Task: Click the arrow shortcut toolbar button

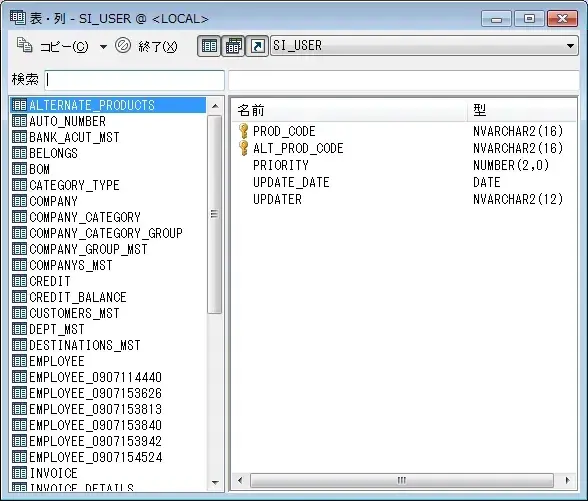Action: 257,46
